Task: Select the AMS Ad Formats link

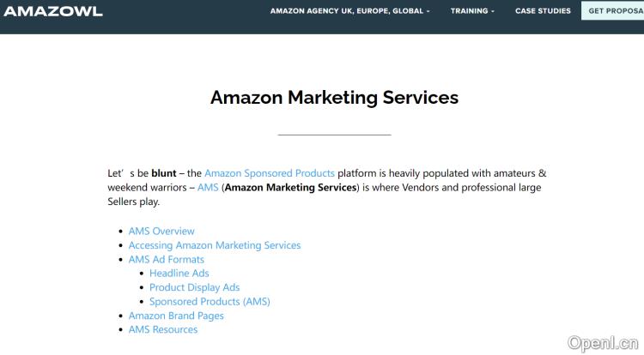Action: point(167,259)
